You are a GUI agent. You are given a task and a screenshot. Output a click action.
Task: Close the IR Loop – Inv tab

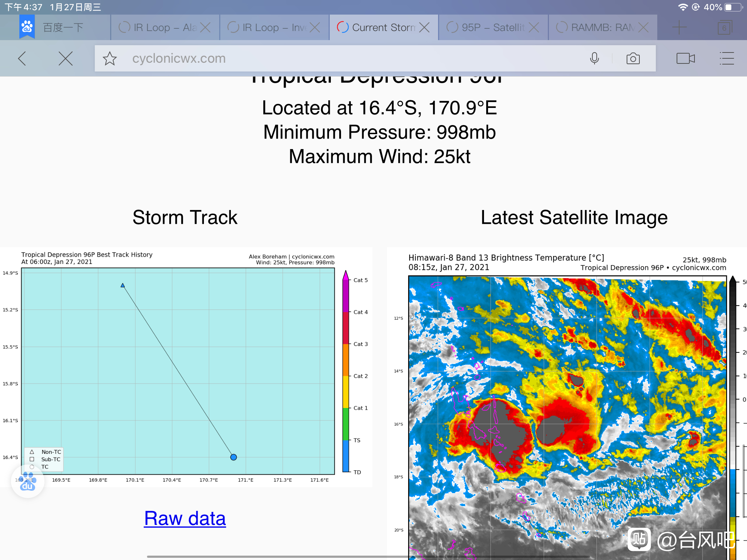[x=315, y=27]
